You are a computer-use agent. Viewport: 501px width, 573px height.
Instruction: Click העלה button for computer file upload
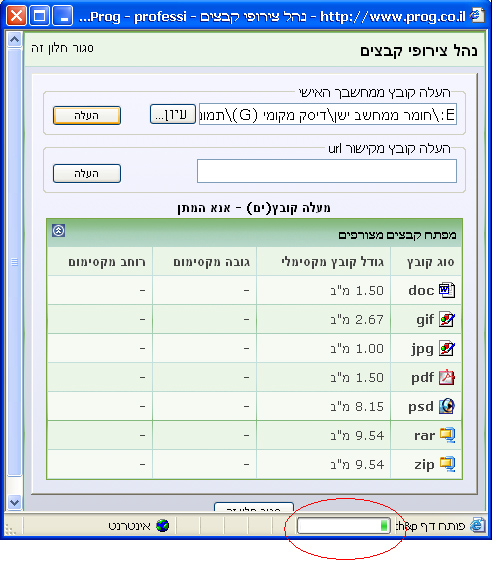tap(87, 115)
